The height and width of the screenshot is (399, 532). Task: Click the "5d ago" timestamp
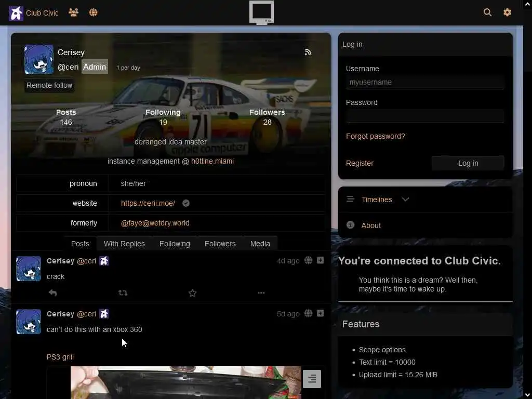(288, 314)
